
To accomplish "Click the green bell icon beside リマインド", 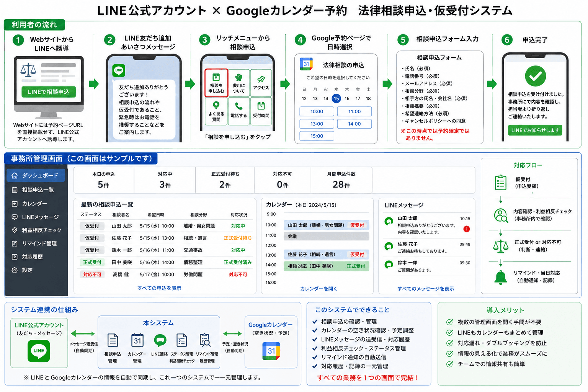I will tap(501, 277).
